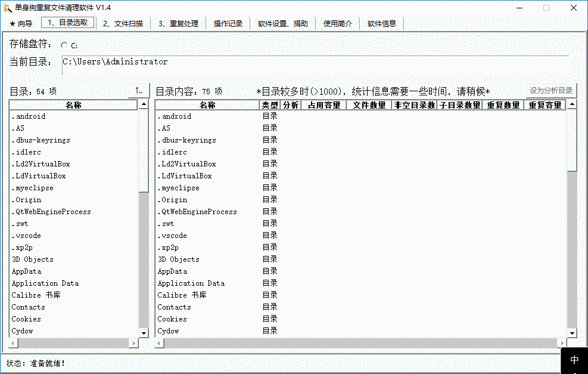588x374 pixels.
Task: Click the dog logo icon in the title bar
Action: pos(8,8)
